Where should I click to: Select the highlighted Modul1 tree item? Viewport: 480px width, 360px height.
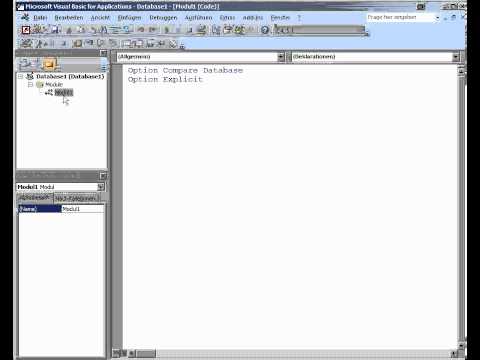coord(64,93)
